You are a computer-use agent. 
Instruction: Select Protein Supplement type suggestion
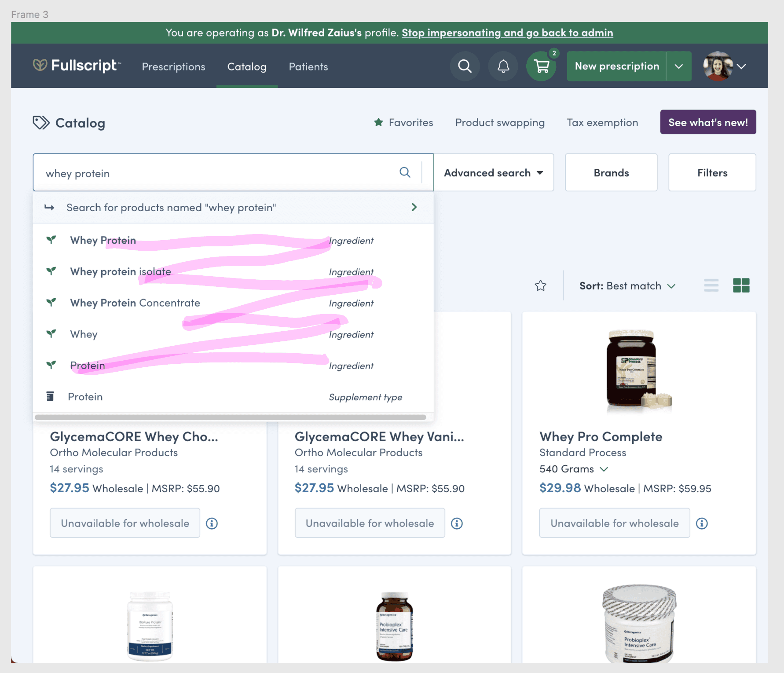(233, 397)
